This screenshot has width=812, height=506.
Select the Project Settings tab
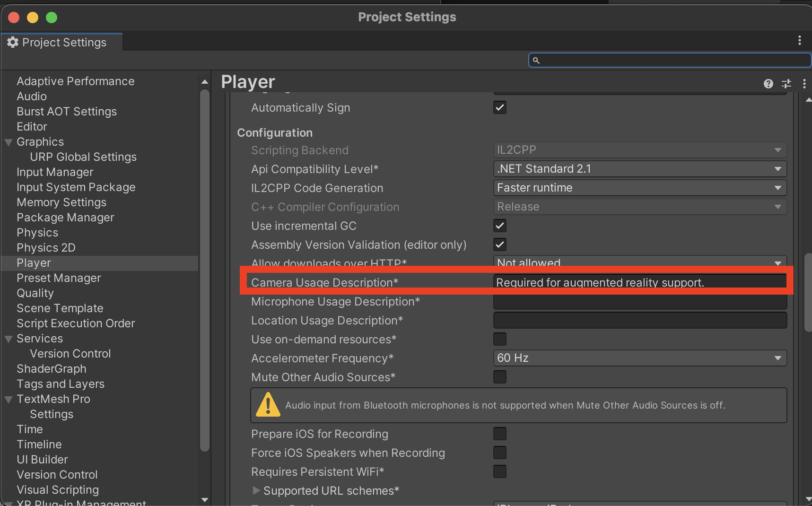click(x=62, y=42)
